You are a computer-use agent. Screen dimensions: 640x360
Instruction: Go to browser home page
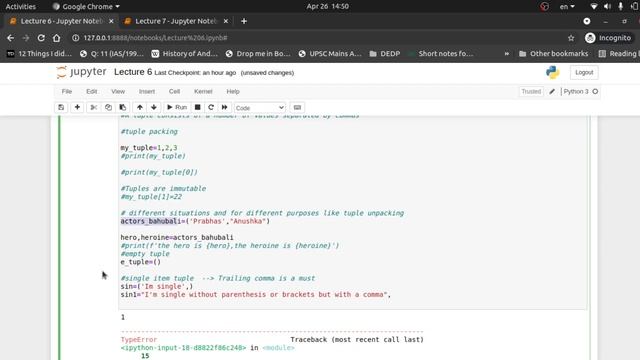(56, 38)
